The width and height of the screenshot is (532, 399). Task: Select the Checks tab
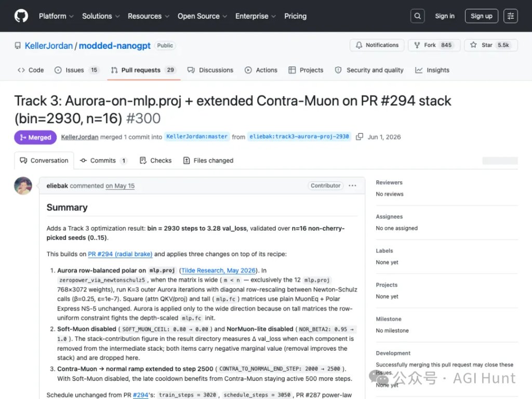click(x=156, y=161)
